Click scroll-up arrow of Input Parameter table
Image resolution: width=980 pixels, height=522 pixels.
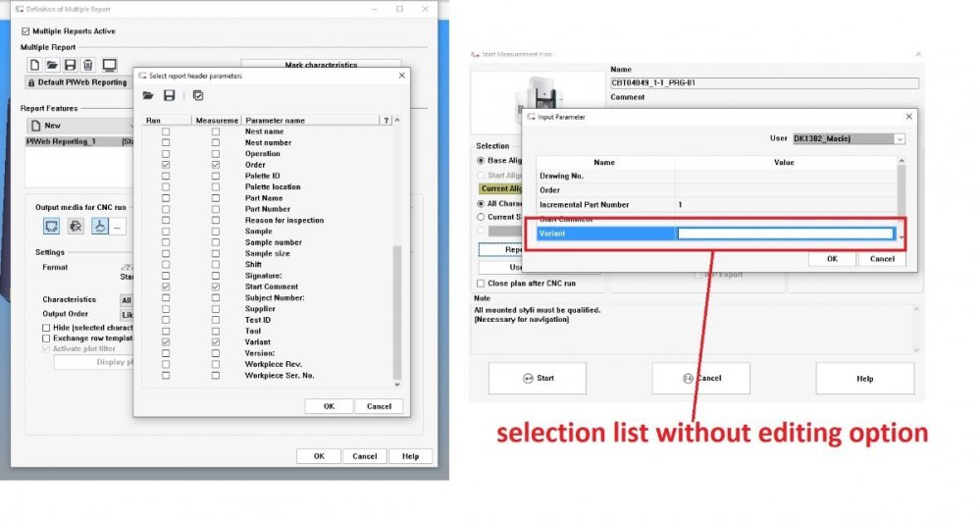click(902, 161)
